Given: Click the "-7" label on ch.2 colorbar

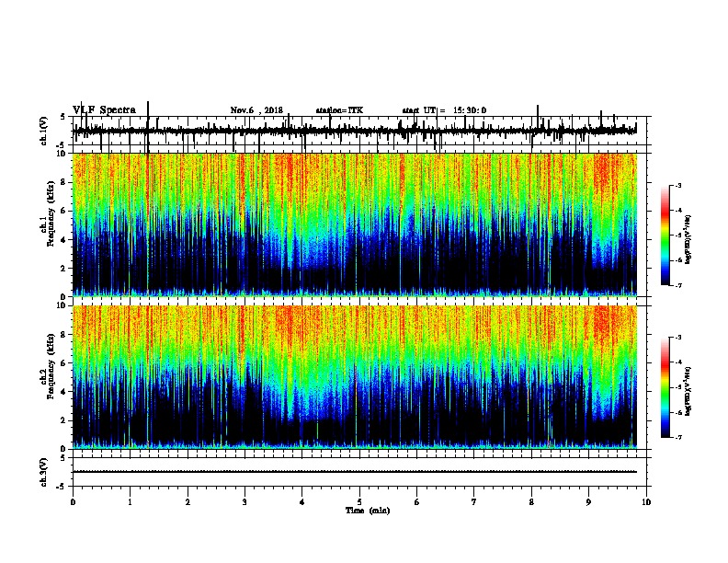Looking at the screenshot, I should pyautogui.click(x=678, y=437).
